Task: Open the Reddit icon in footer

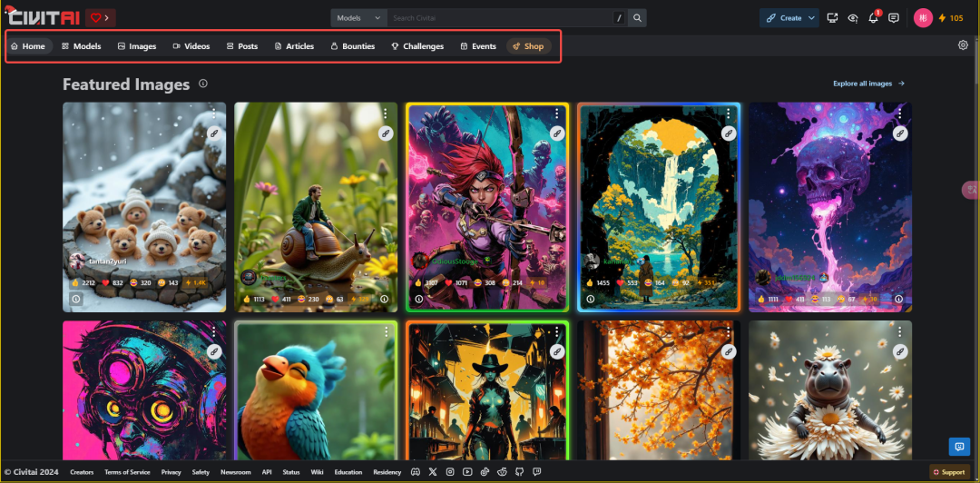Action: (501, 472)
